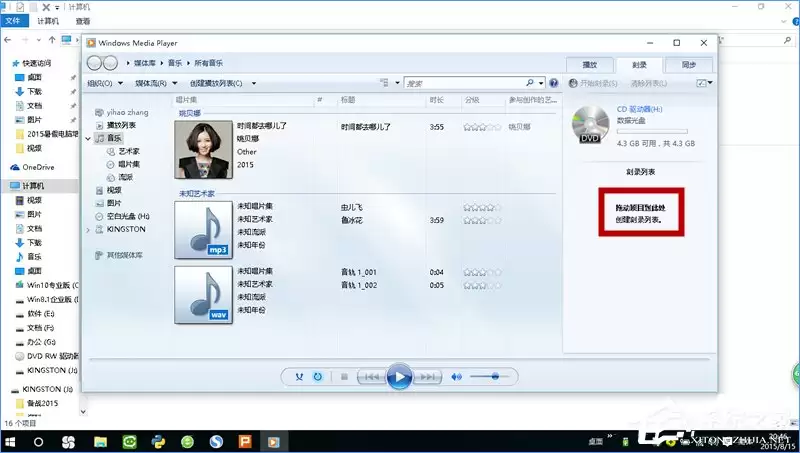Toggle shuffle mode in playback bar
Viewport: 800px width, 453px height.
pyautogui.click(x=299, y=377)
